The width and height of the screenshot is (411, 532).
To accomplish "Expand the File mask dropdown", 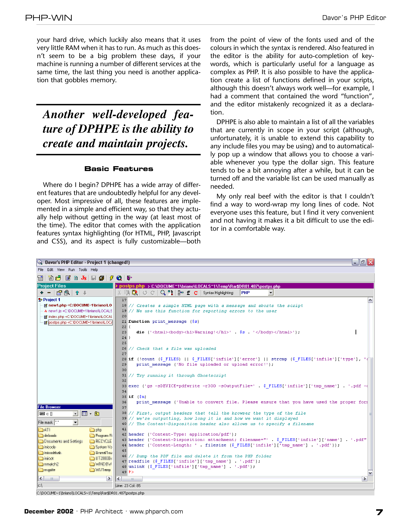I will pyautogui.click(x=75, y=422).
